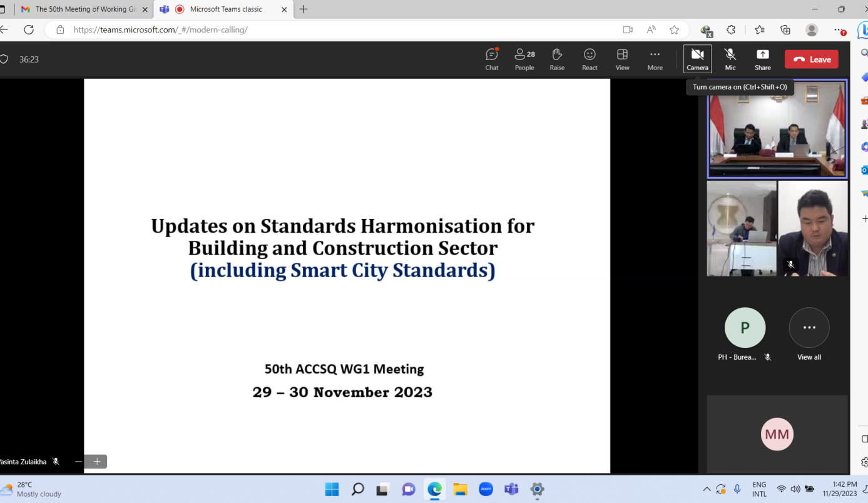Open a new browser tab
Viewport: 868px width, 503px height.
point(304,9)
